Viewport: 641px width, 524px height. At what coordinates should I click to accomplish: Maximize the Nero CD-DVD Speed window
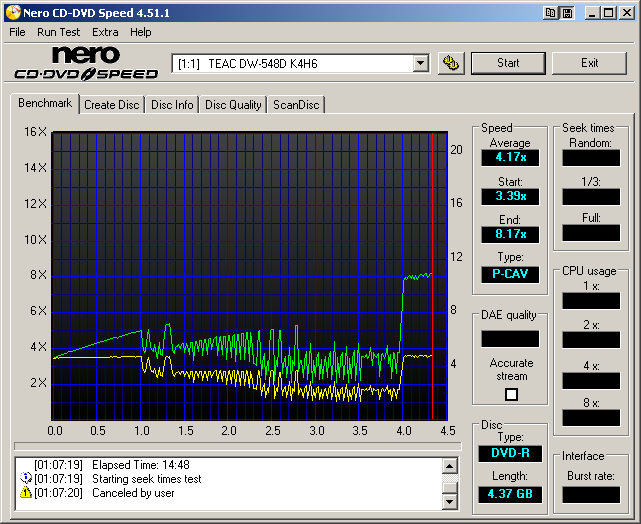tap(609, 13)
